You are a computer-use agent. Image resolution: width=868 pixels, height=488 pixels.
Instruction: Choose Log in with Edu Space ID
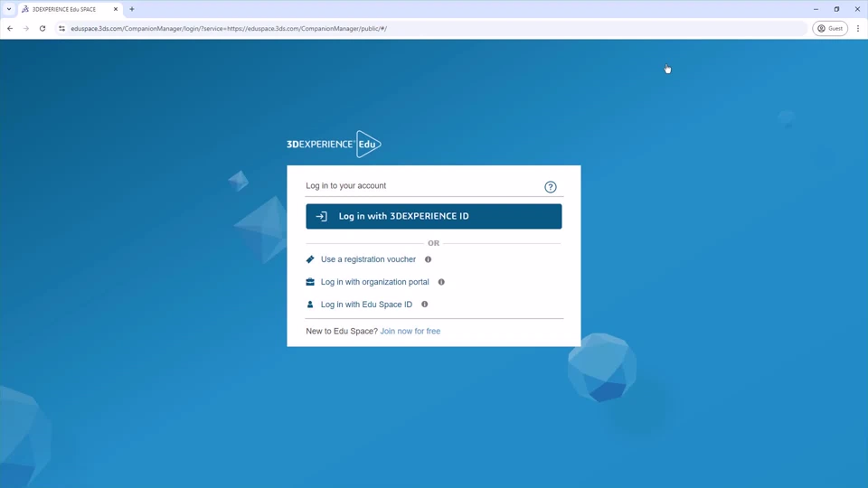tap(366, 305)
